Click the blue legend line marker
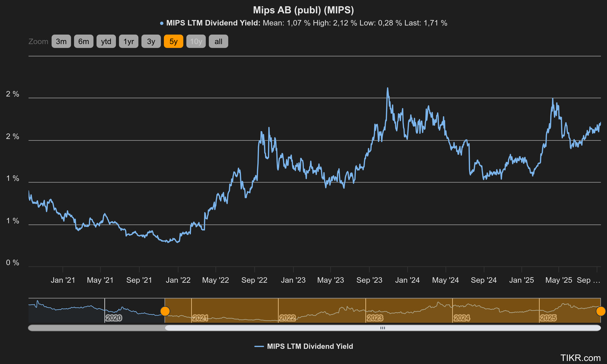This screenshot has width=607, height=364. point(259,346)
